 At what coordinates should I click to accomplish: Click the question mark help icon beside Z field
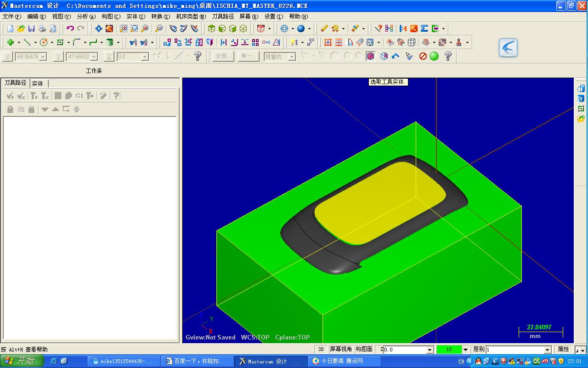point(198,56)
